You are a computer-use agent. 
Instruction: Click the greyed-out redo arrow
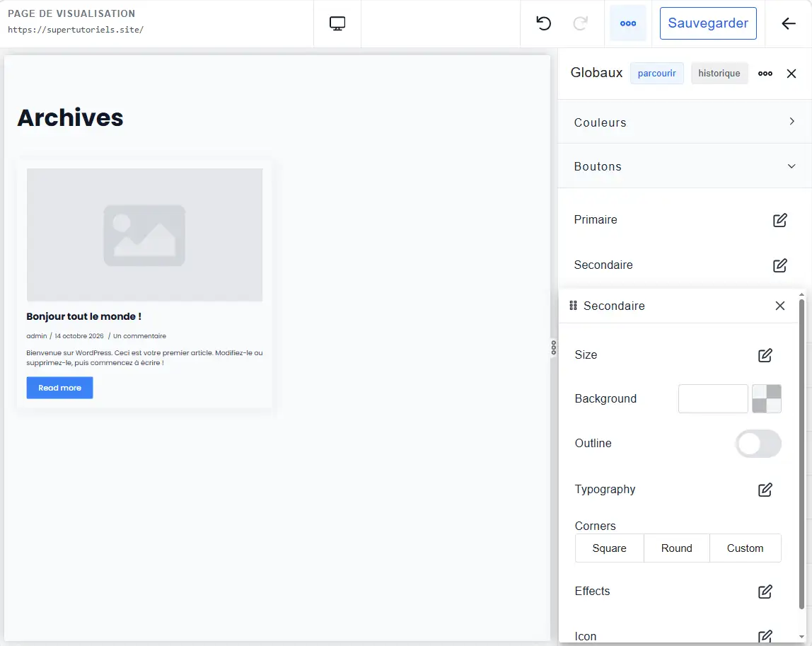pos(581,23)
